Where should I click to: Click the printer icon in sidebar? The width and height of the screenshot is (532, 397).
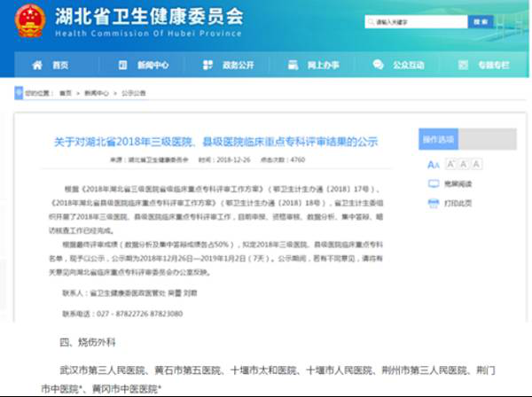tap(434, 203)
